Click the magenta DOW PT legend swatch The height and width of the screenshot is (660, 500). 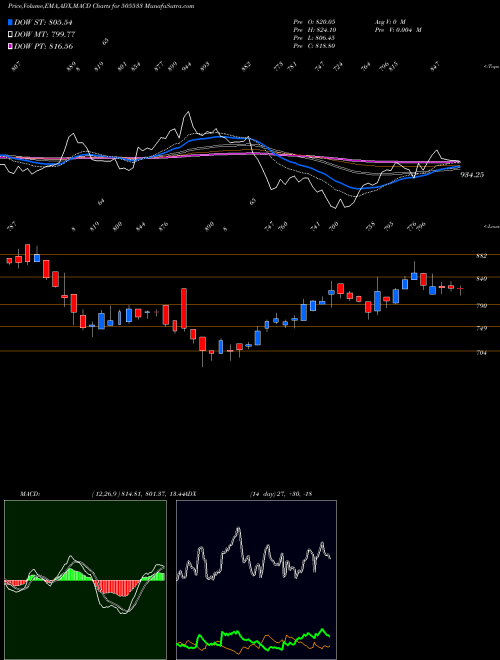click(11, 46)
